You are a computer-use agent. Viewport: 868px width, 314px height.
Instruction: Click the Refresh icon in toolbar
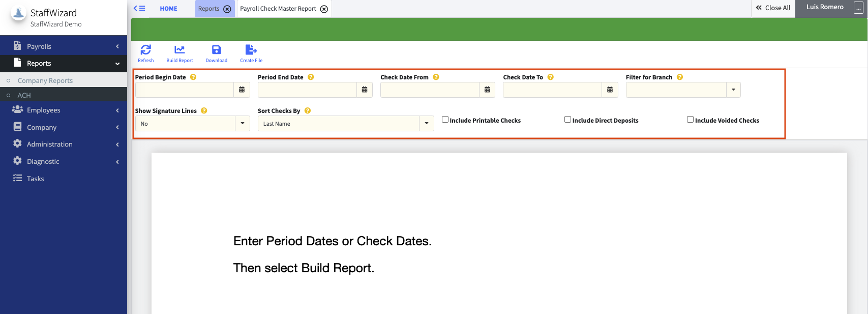tap(145, 50)
